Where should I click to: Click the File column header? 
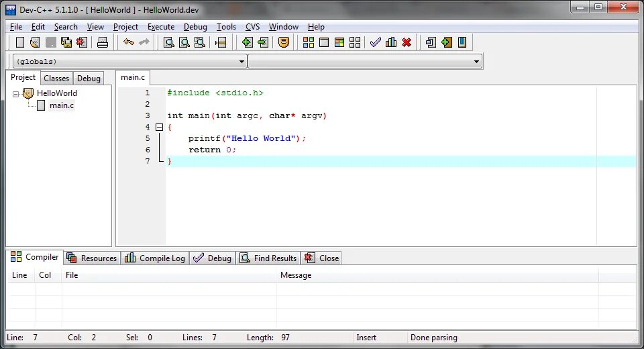coord(169,275)
